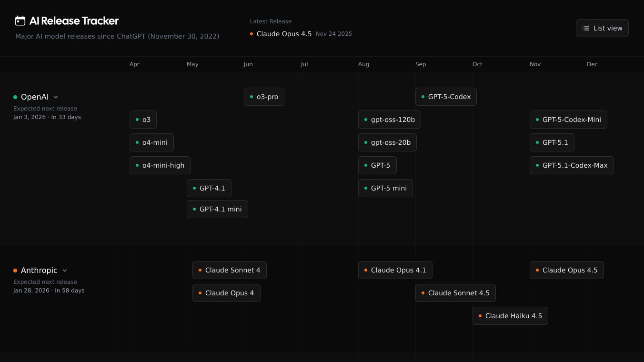The image size is (644, 362).
Task: Click the list icon in List view button
Action: coord(586,28)
